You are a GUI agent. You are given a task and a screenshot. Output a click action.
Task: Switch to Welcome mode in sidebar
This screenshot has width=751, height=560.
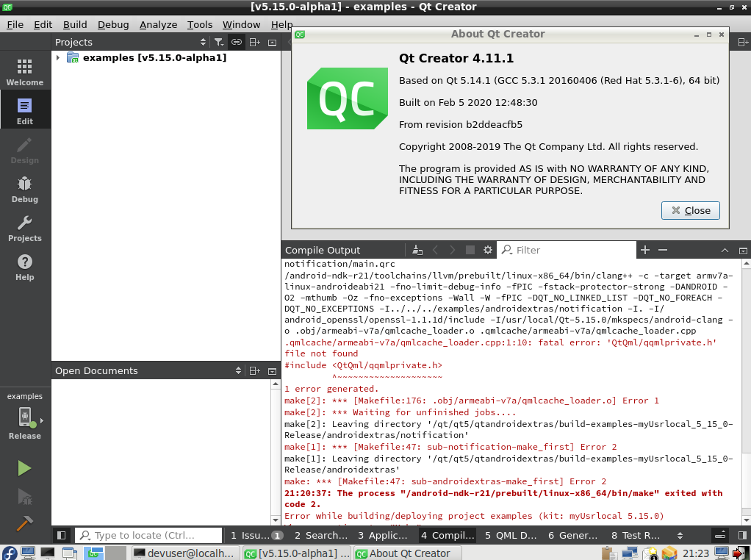click(x=25, y=72)
